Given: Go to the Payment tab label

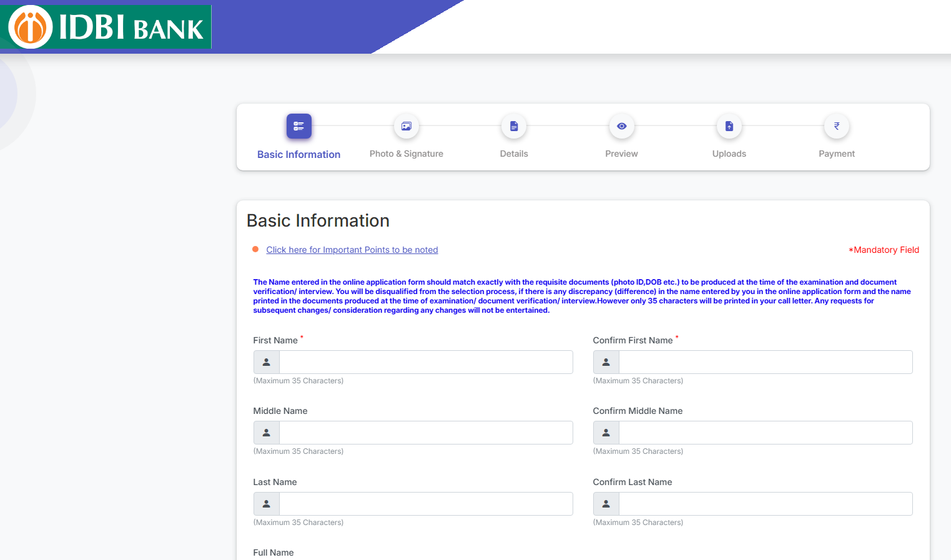Looking at the screenshot, I should click(x=837, y=154).
